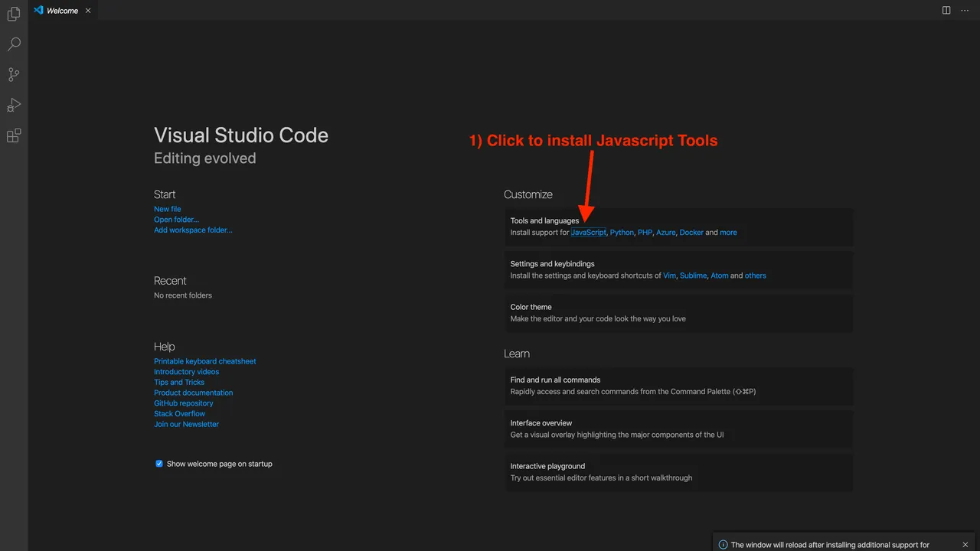
Task: Install Docker tools support
Action: (x=691, y=233)
